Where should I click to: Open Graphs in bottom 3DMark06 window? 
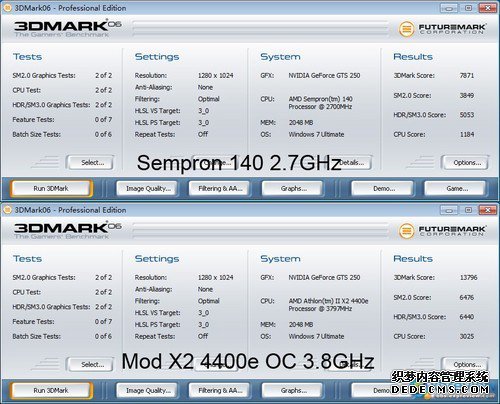click(293, 391)
